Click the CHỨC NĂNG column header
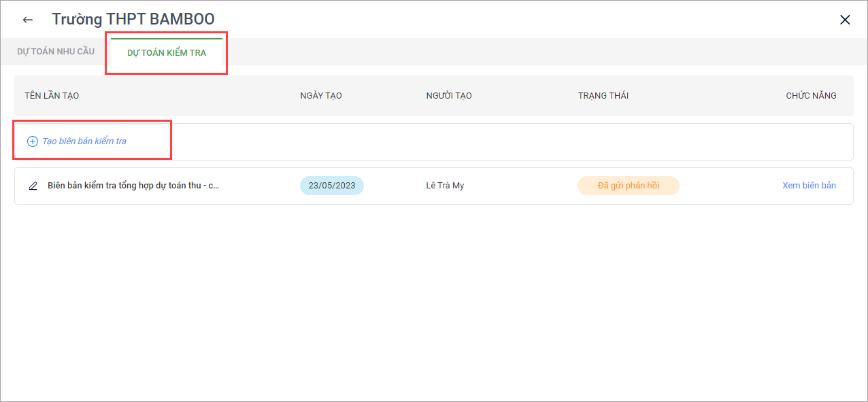868x402 pixels. [811, 96]
